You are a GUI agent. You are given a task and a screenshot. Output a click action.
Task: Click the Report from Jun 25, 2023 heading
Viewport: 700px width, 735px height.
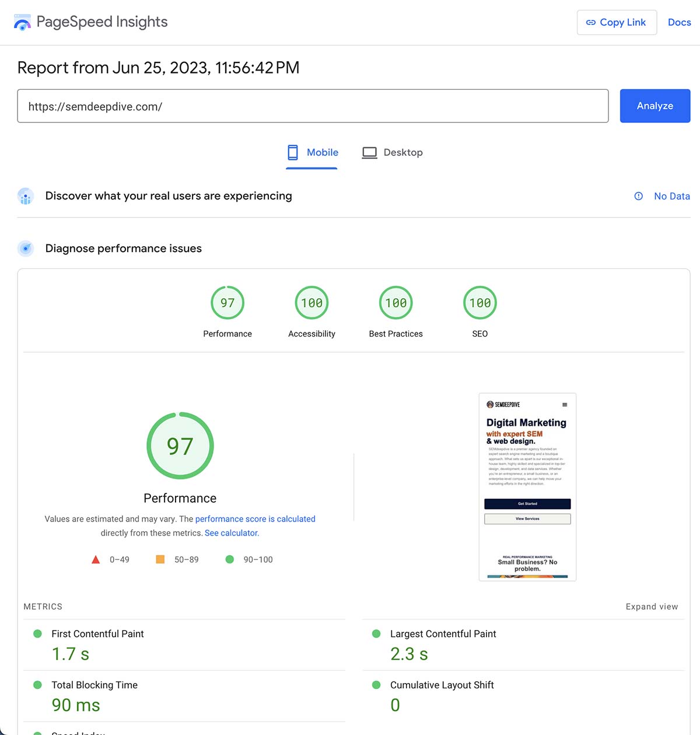coord(158,68)
